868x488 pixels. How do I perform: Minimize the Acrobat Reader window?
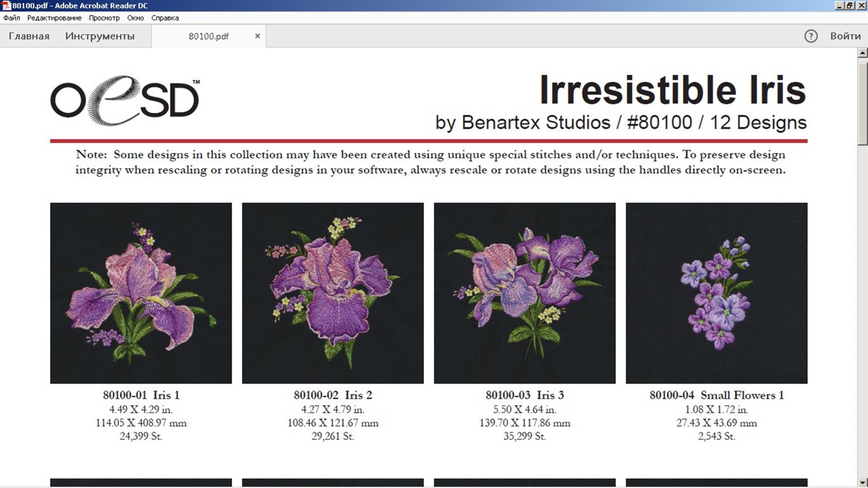pyautogui.click(x=840, y=5)
